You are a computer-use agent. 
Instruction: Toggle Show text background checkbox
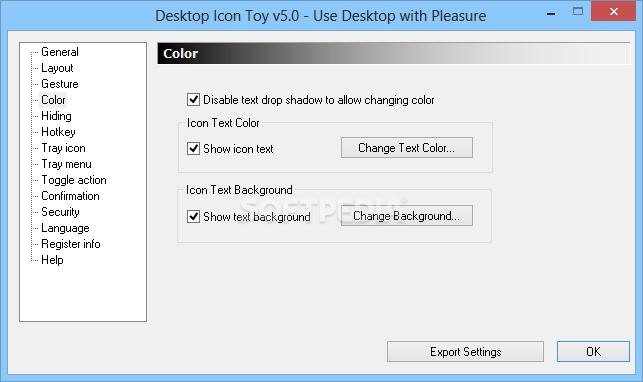[x=194, y=216]
